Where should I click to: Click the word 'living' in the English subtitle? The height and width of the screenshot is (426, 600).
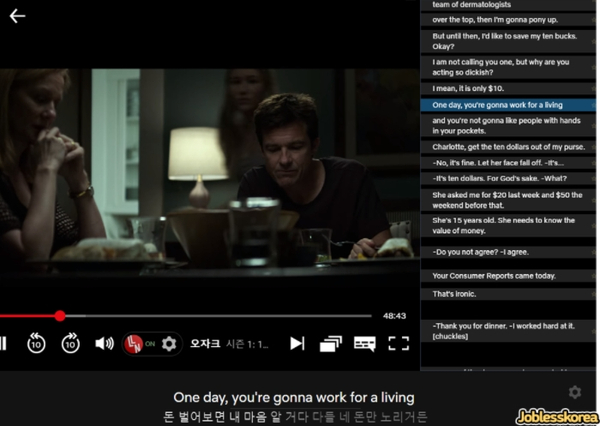click(x=398, y=398)
